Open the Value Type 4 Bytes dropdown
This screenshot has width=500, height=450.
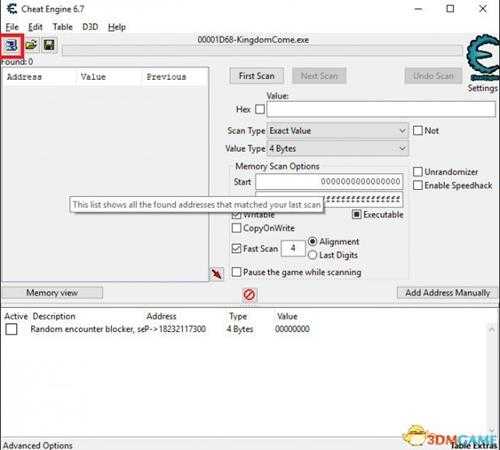pyautogui.click(x=337, y=148)
